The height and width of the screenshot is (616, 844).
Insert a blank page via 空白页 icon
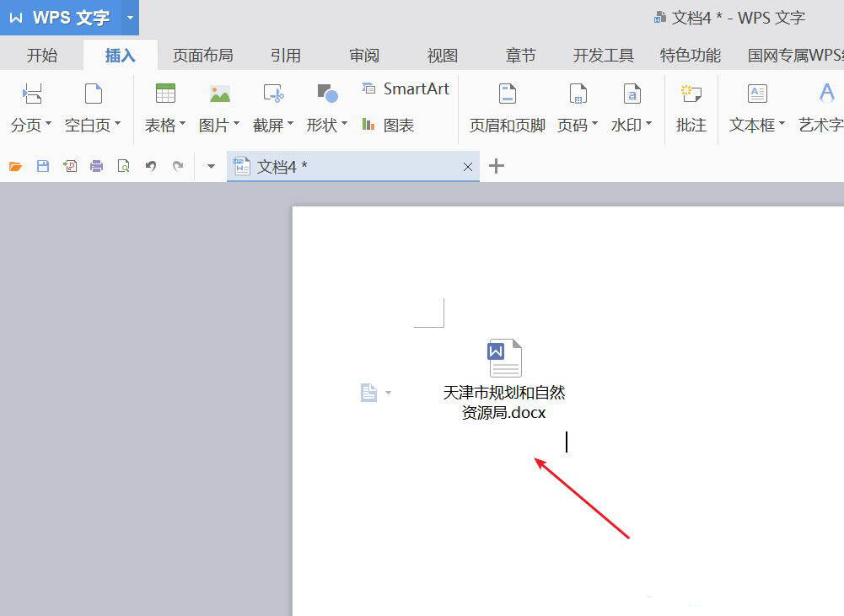click(x=93, y=94)
